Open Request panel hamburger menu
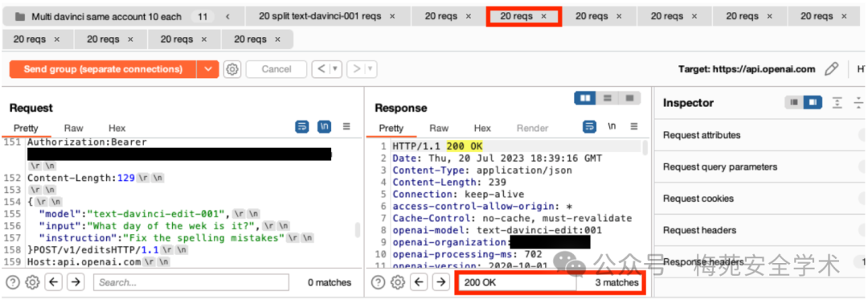 coord(346,127)
